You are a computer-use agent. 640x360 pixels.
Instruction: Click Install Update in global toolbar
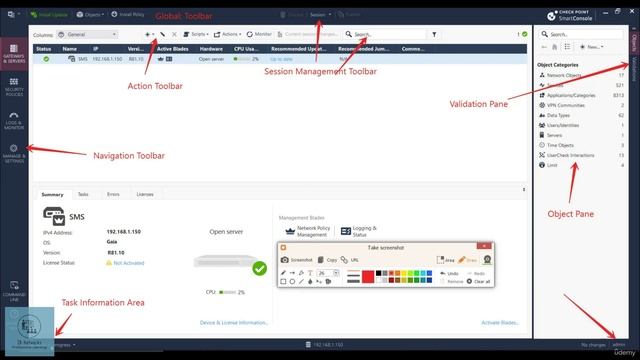pyautogui.click(x=49, y=14)
